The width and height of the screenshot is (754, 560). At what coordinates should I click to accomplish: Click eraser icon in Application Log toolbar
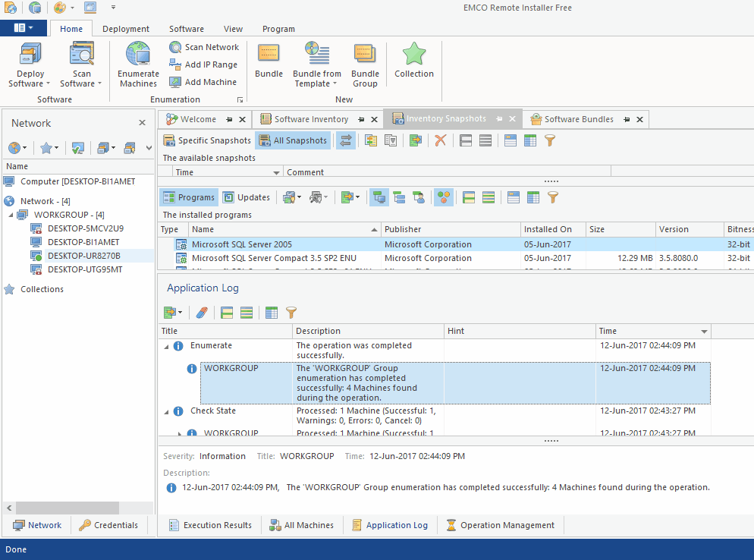202,313
